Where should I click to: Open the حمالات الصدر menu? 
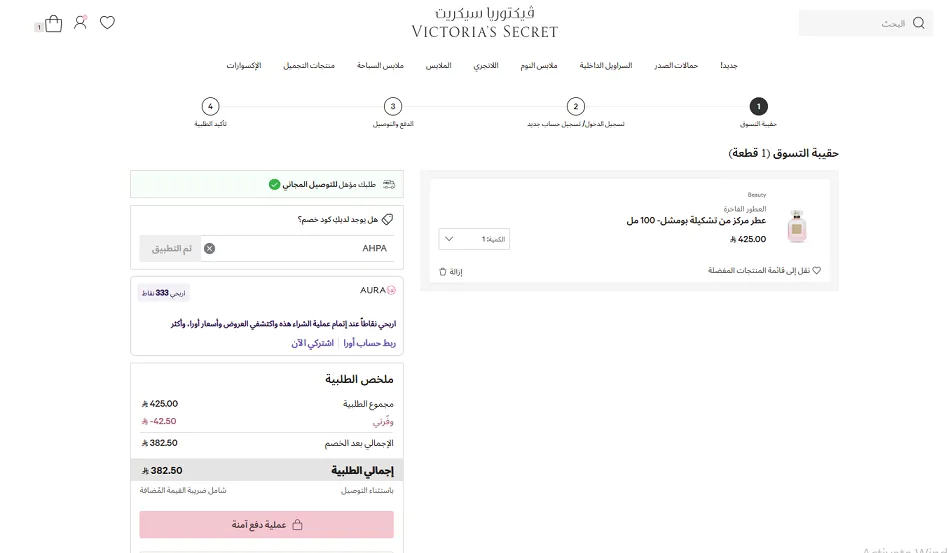click(x=676, y=65)
